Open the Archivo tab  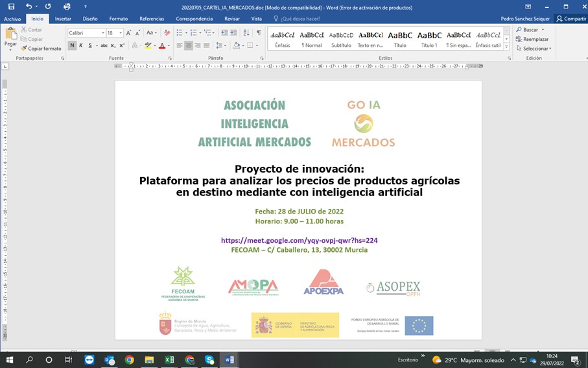[12, 19]
